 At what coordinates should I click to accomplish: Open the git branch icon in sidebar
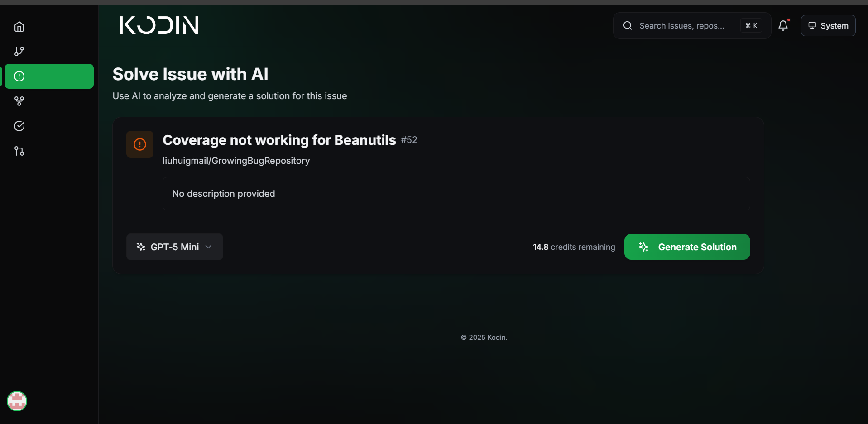click(x=19, y=52)
